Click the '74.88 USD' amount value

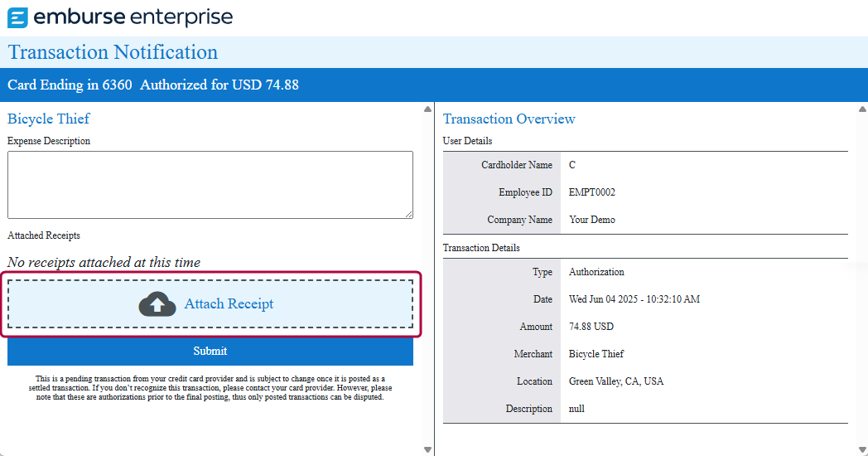pyautogui.click(x=591, y=327)
